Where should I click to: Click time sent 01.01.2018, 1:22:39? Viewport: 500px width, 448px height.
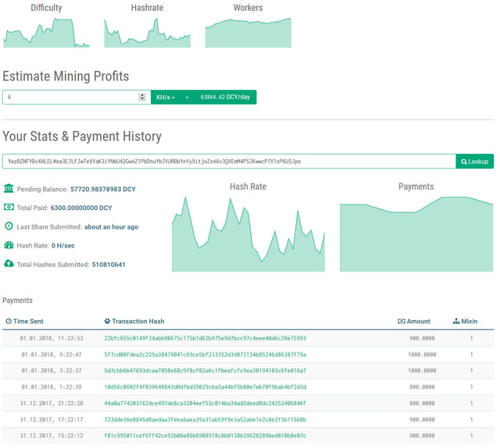pyautogui.click(x=52, y=387)
